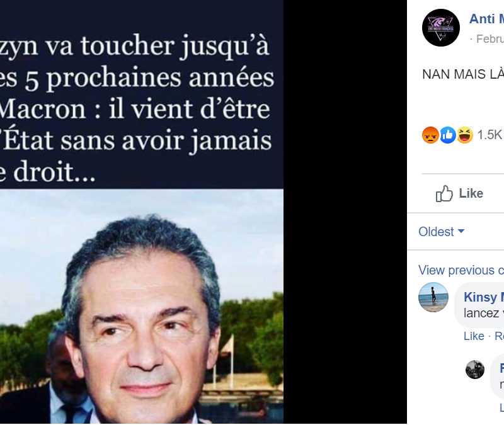The image size is (504, 425).
Task: Click the post photo of the man
Action: [141, 306]
